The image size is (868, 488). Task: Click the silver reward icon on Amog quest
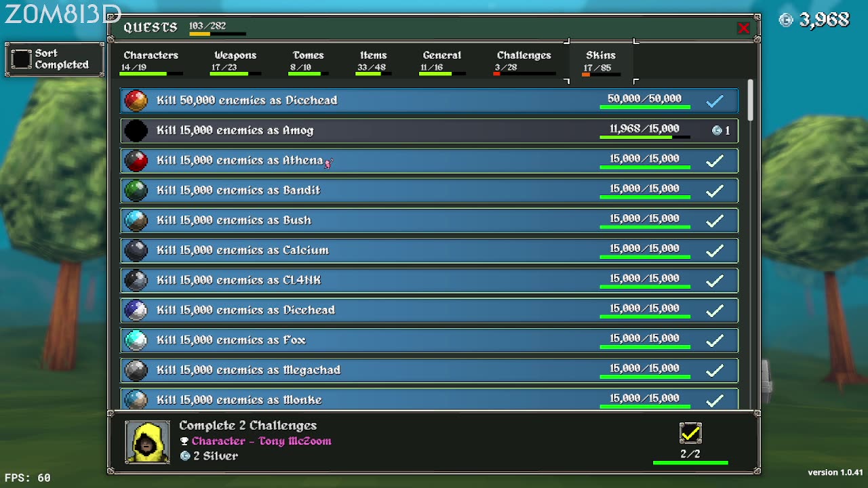click(x=717, y=130)
